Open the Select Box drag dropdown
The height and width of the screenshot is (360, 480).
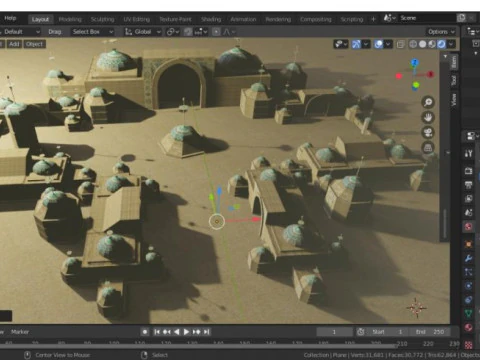coord(93,32)
